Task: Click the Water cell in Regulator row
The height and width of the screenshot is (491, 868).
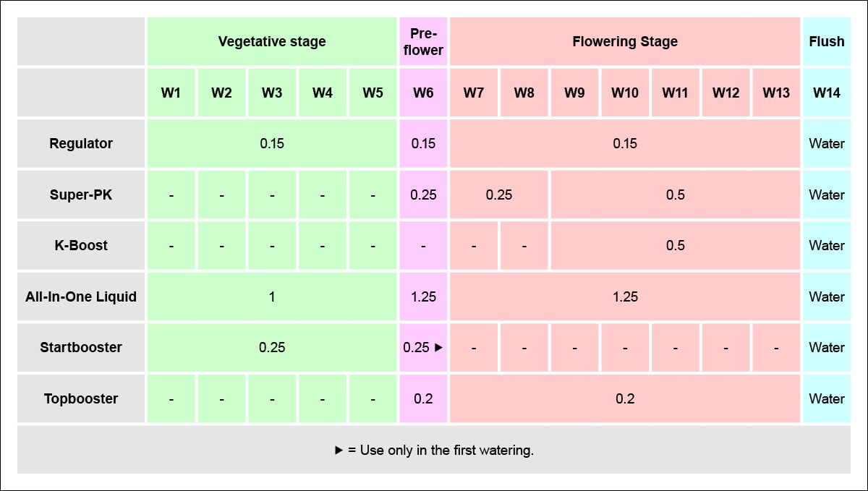Action: (826, 143)
